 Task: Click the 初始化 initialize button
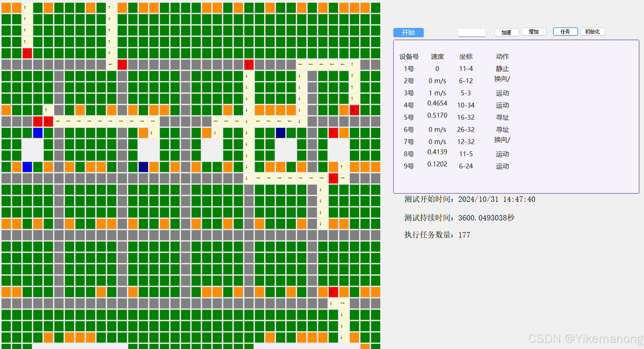pyautogui.click(x=592, y=32)
